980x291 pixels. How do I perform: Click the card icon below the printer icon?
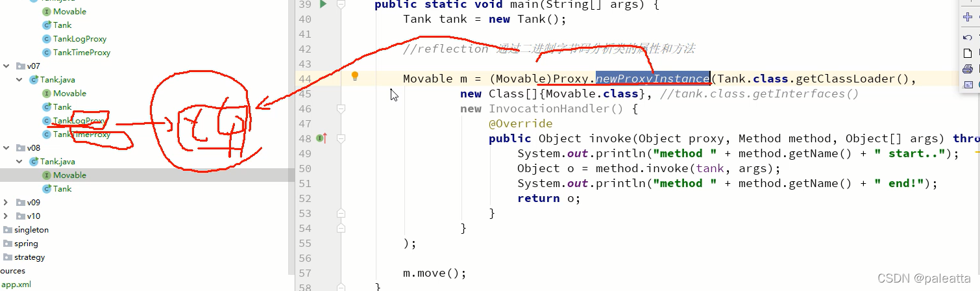point(968,84)
